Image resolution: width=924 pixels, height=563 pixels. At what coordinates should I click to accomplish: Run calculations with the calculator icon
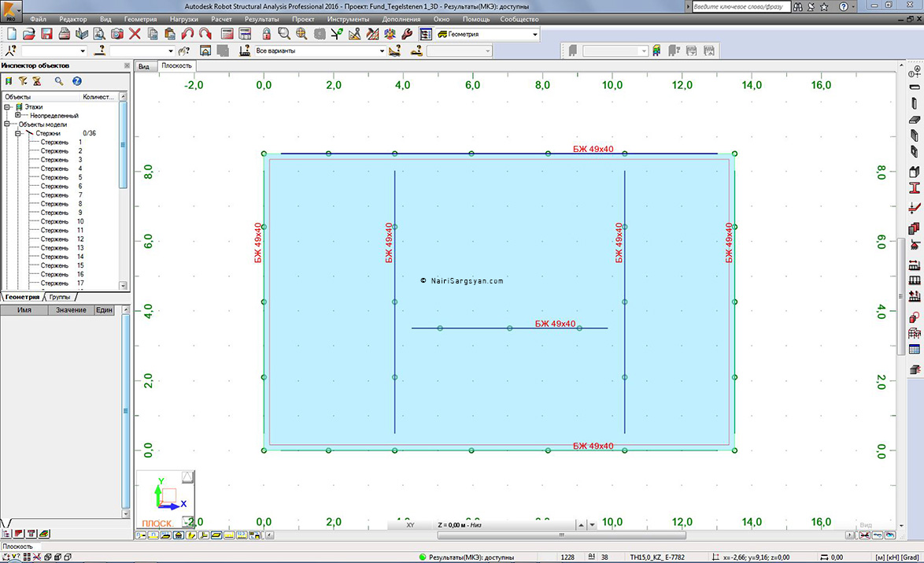click(227, 34)
